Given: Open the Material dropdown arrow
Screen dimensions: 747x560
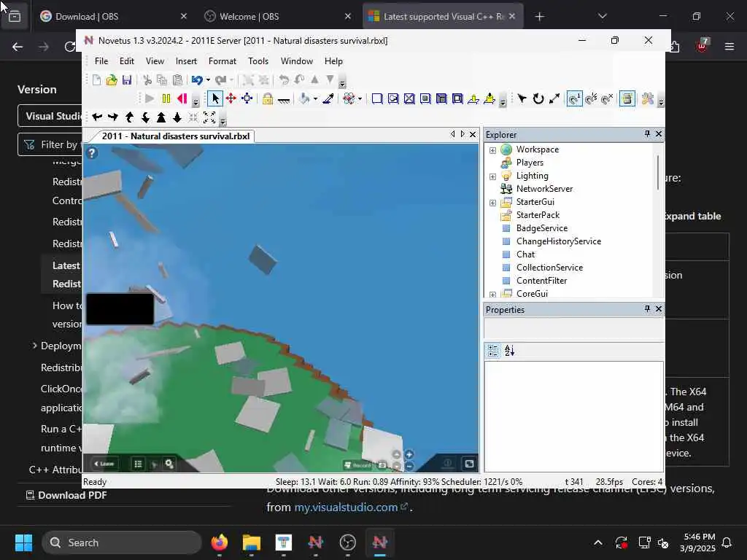Looking at the screenshot, I should coord(360,99).
